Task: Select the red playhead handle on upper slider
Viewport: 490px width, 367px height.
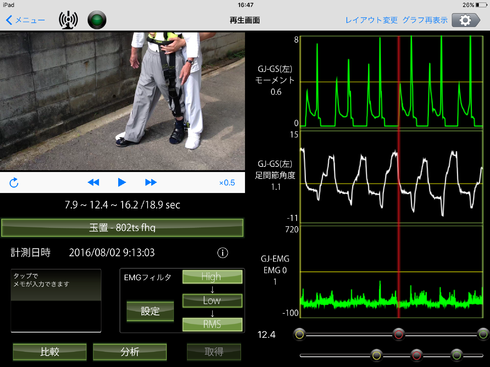Action: (x=398, y=334)
